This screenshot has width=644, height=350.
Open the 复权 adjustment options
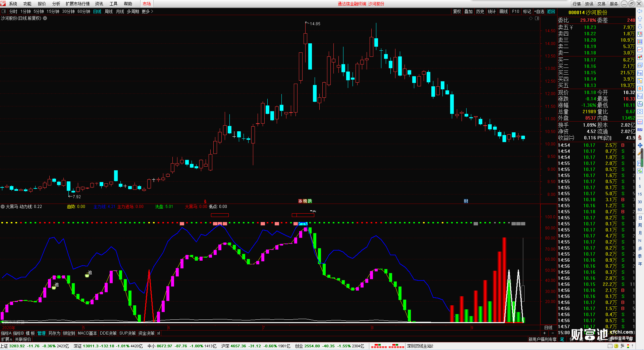click(457, 11)
